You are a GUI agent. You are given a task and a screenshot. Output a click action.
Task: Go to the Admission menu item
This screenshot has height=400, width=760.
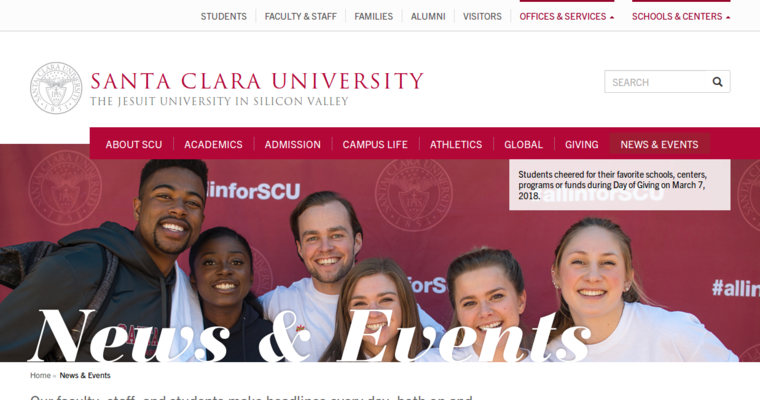(x=292, y=144)
